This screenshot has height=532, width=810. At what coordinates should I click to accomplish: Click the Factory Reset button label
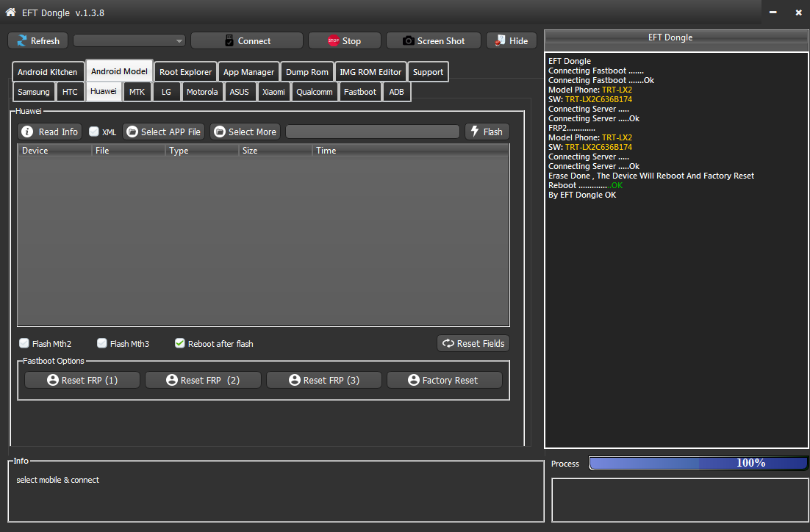coord(450,380)
